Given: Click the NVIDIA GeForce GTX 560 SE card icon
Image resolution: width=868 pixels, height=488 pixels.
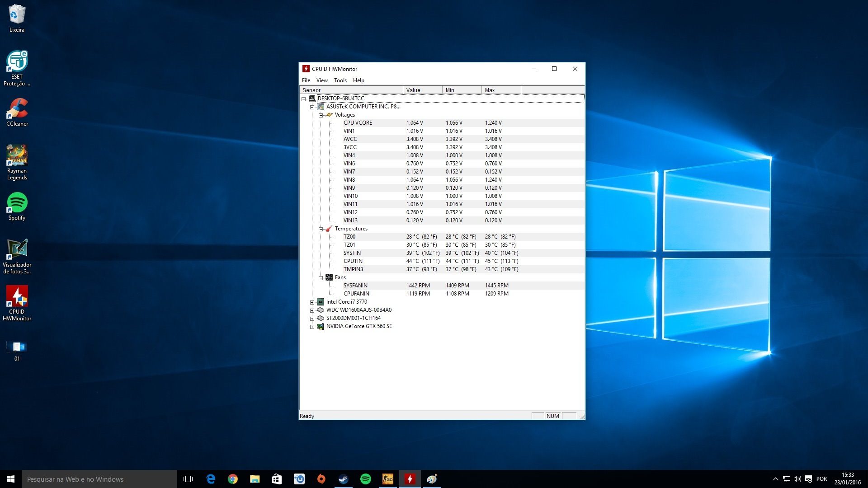Looking at the screenshot, I should [321, 326].
